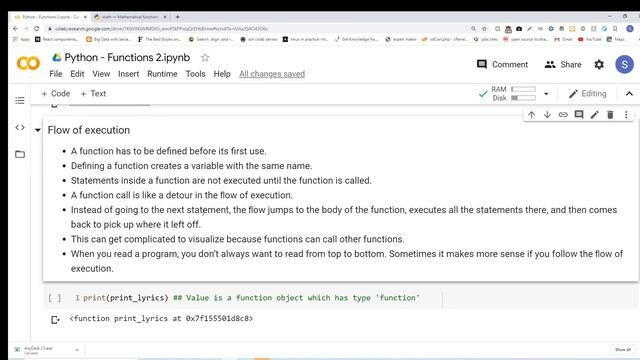The height and width of the screenshot is (360, 640).
Task: Open the runtime connection dropdown arrow
Action: [x=546, y=94]
